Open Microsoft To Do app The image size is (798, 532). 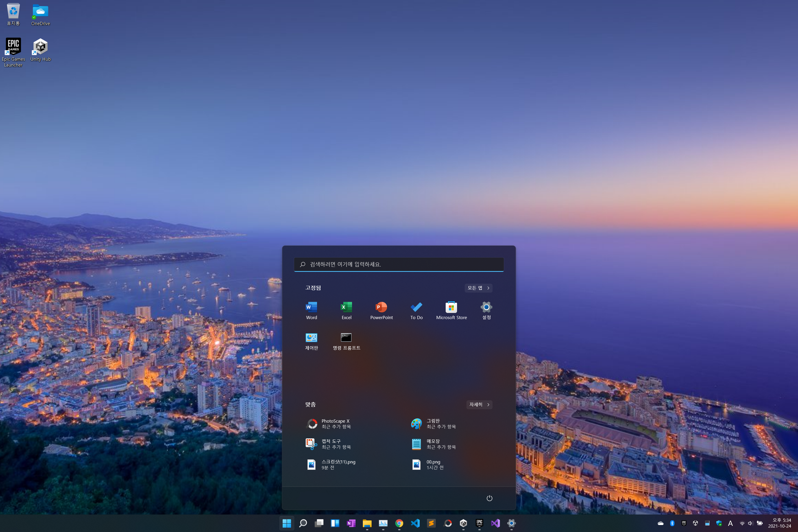[x=416, y=310]
